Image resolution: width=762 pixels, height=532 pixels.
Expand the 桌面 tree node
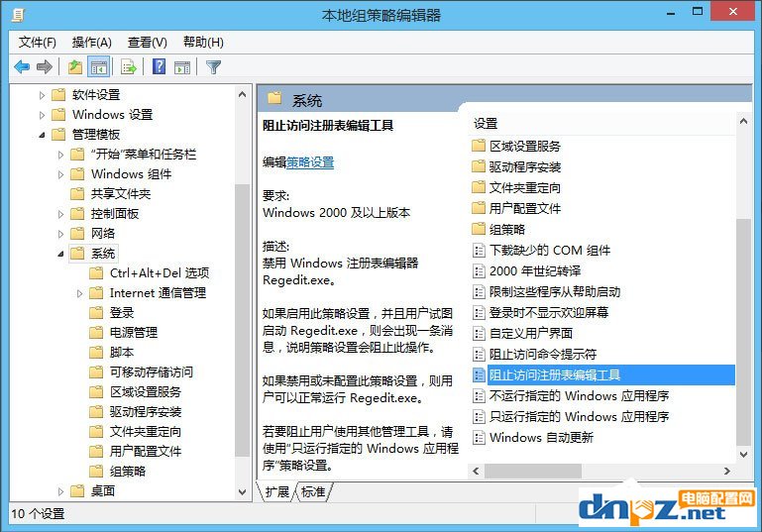60,491
